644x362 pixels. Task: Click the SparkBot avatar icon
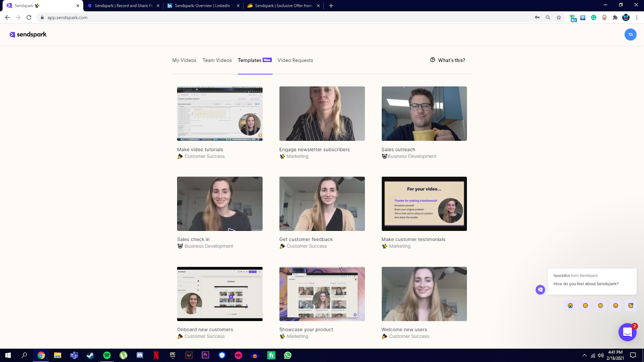(540, 290)
